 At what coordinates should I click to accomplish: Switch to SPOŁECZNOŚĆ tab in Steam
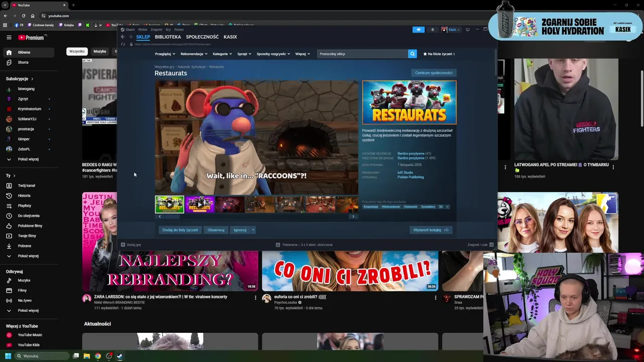tap(202, 37)
